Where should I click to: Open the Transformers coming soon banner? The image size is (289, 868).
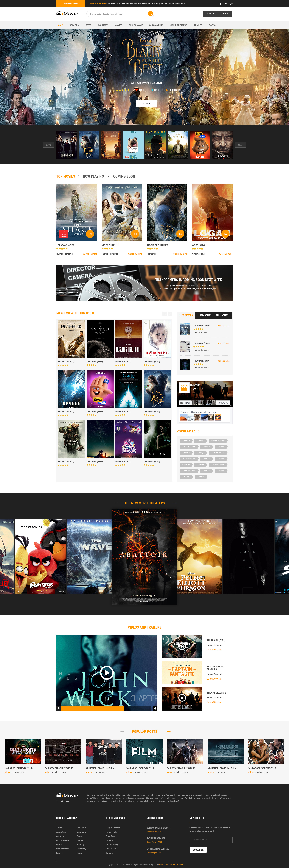[x=144, y=283]
